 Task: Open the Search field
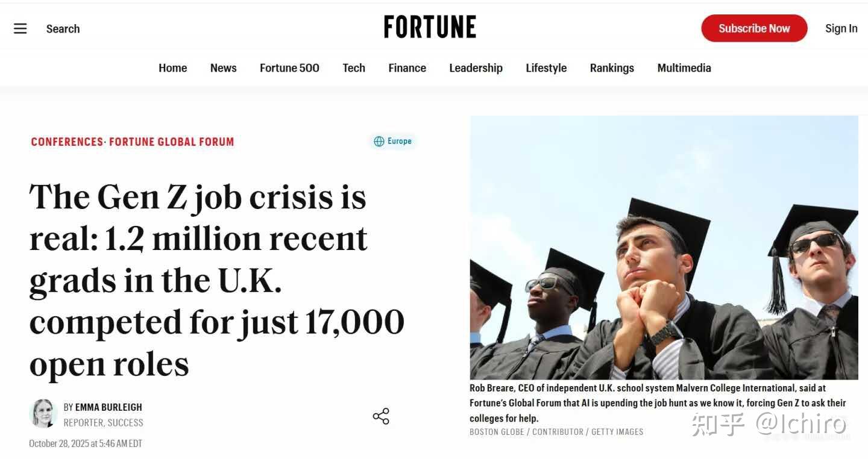(63, 28)
